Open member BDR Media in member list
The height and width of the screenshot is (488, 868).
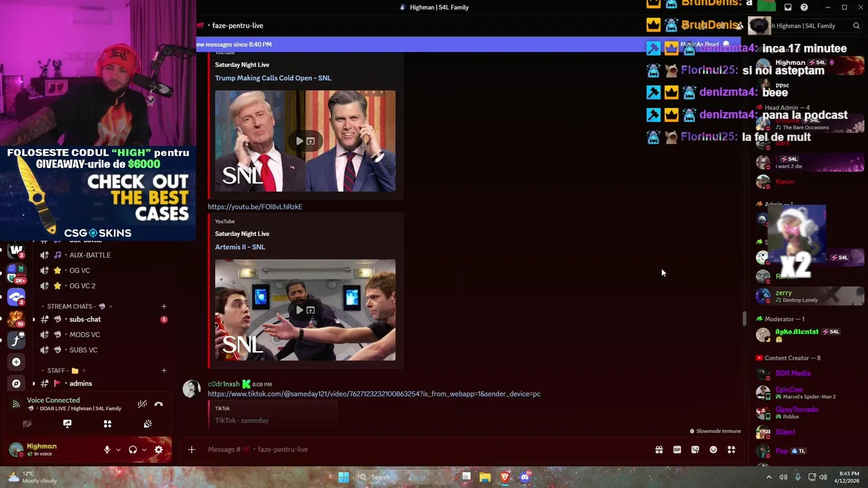click(810, 373)
